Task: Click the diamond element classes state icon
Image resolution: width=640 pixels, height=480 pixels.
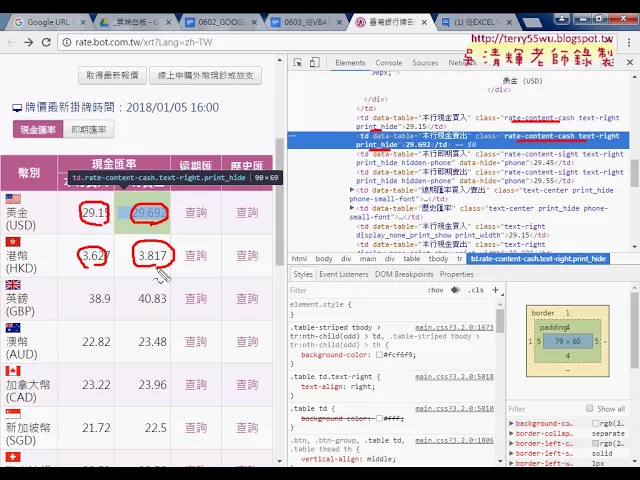Action: 455,290
